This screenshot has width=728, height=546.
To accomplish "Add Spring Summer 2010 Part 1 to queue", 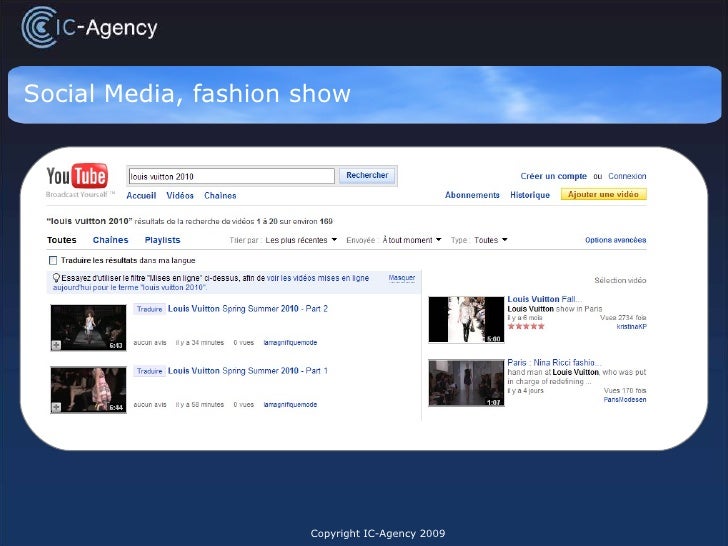I will pyautogui.click(x=58, y=407).
